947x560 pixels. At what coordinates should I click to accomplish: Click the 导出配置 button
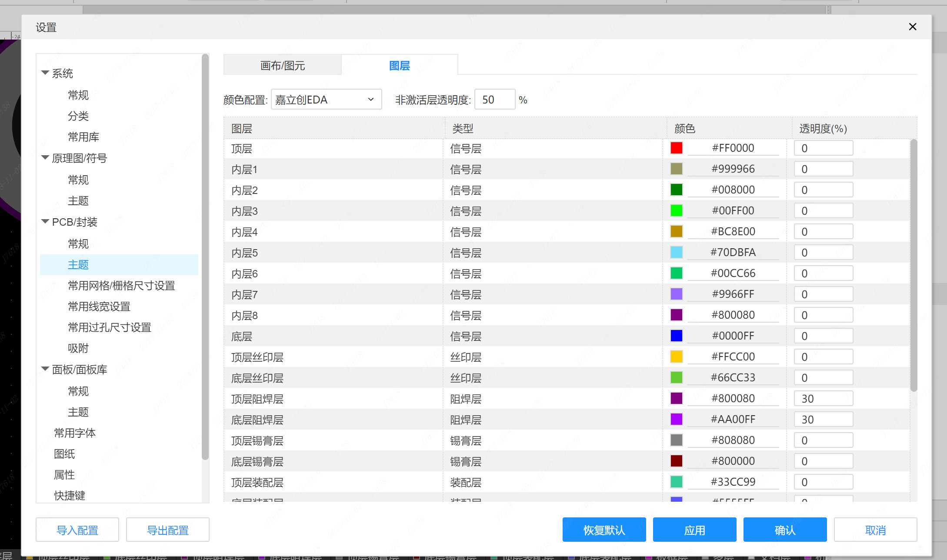pos(168,530)
